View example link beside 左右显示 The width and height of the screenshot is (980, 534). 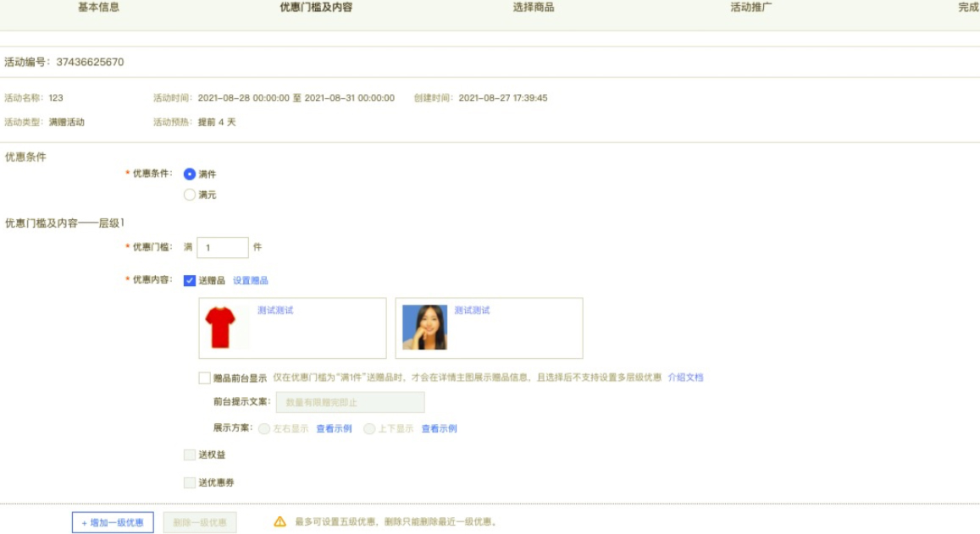[x=334, y=429]
